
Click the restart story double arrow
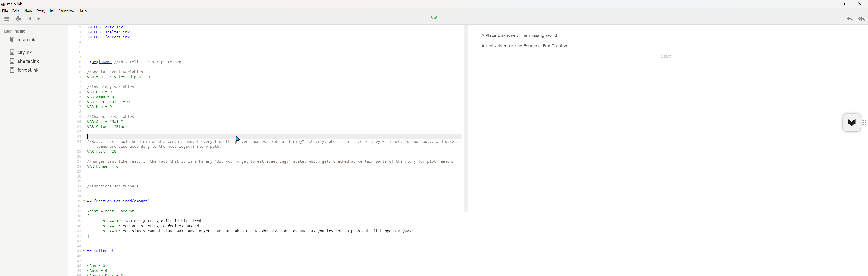(x=861, y=19)
